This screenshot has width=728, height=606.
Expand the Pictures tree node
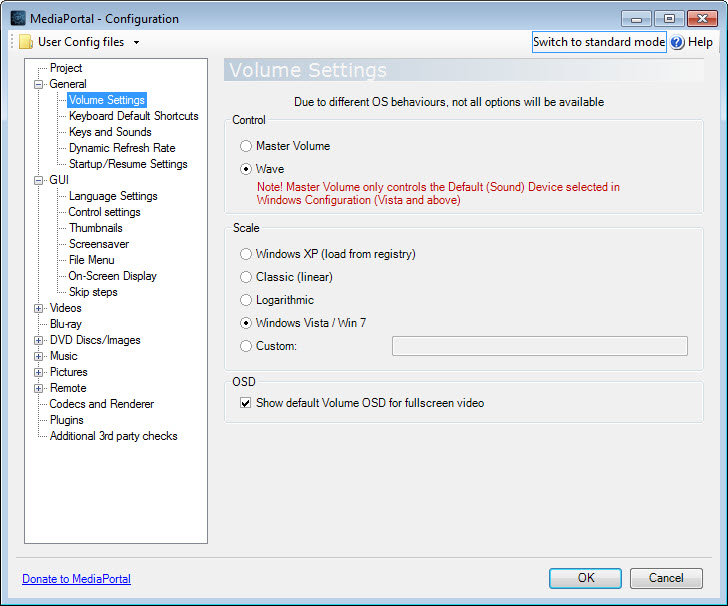click(39, 372)
